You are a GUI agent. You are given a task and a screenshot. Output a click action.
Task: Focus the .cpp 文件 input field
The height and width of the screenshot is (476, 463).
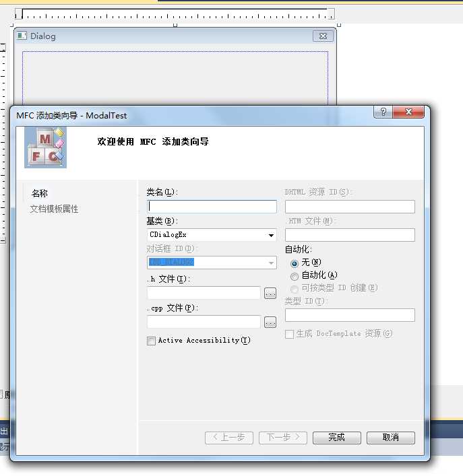[x=204, y=322]
